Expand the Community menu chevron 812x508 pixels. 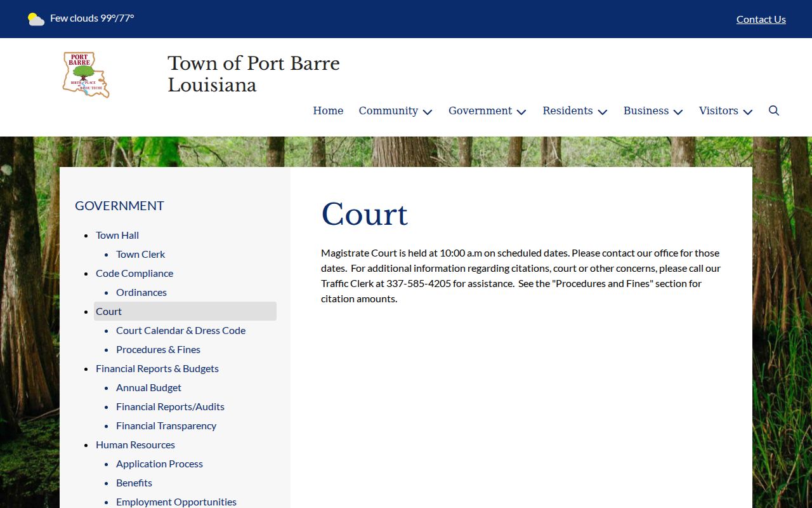(x=428, y=112)
